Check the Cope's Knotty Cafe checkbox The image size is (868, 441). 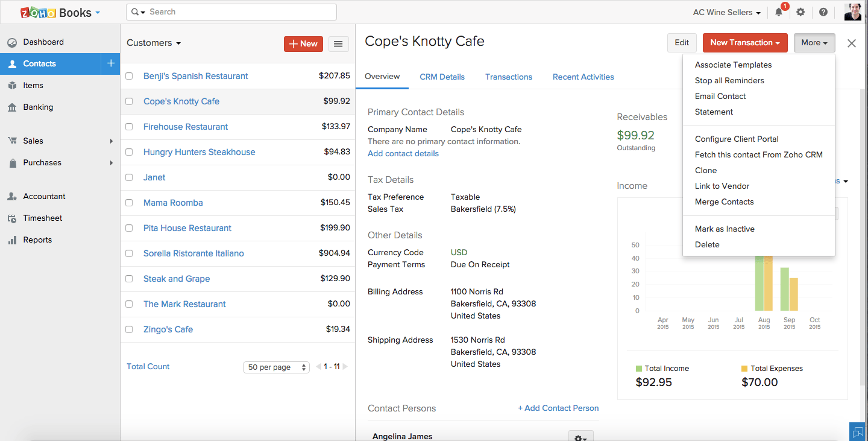tap(129, 101)
